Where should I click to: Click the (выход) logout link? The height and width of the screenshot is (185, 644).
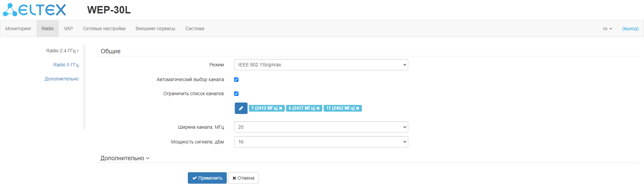630,28
